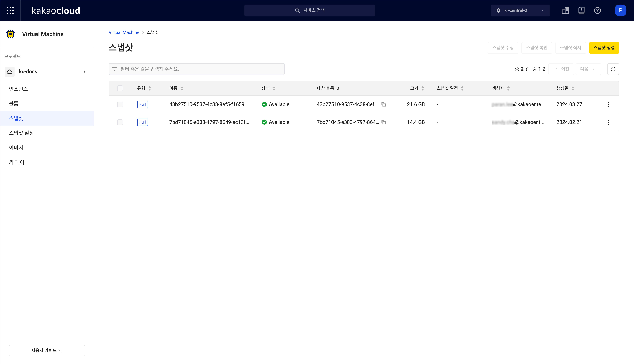Copy volume ID 7bd71045-e303-4797-864…
634x364 pixels.
(x=383, y=122)
